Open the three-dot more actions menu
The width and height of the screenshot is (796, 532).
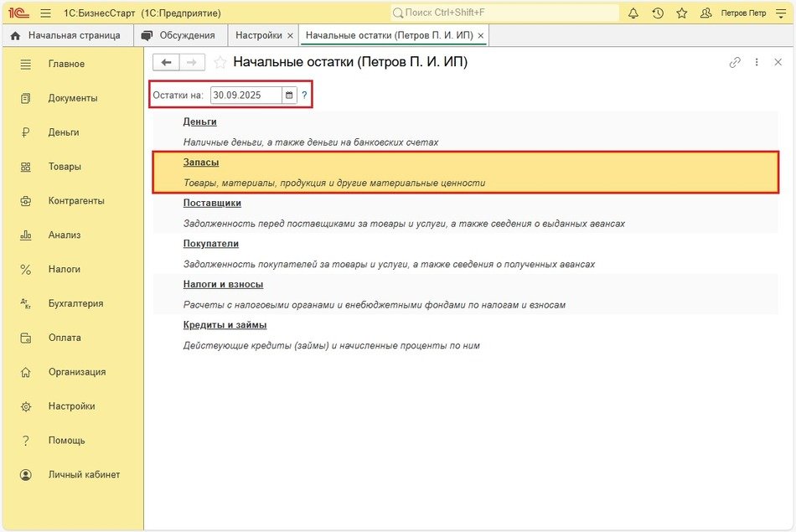point(757,62)
